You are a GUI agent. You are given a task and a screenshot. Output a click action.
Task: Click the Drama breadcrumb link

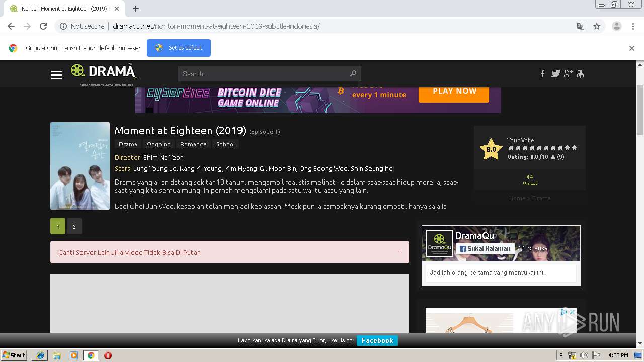pos(541,198)
